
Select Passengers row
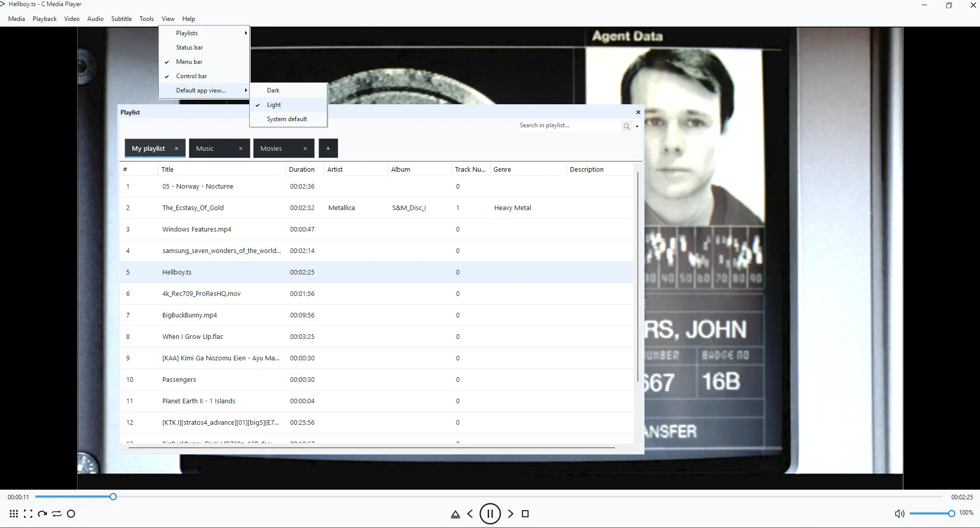point(376,380)
